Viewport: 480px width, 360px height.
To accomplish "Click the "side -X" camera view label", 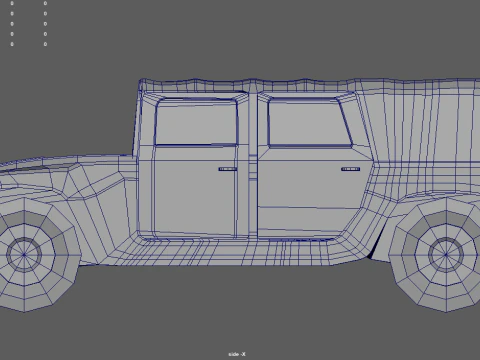I will 237,354.
